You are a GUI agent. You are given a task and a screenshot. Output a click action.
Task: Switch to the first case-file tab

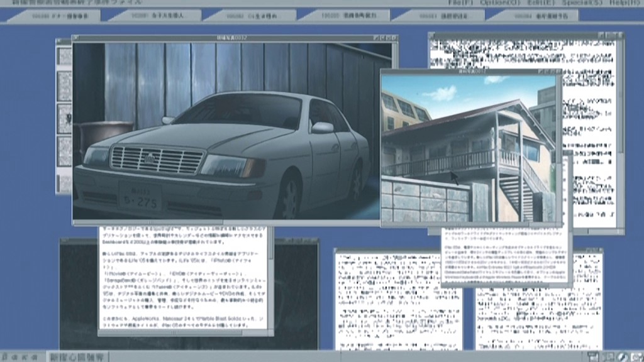tap(55, 16)
